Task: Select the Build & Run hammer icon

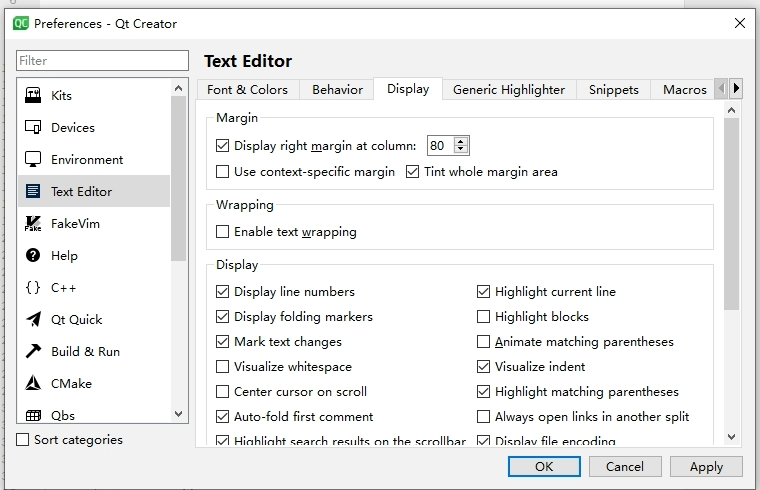Action: (33, 351)
